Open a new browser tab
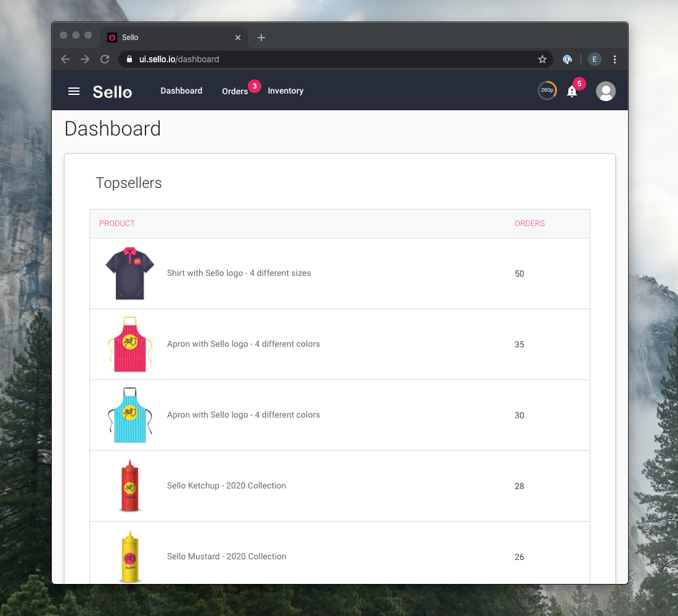The height and width of the screenshot is (616, 678). click(x=261, y=38)
